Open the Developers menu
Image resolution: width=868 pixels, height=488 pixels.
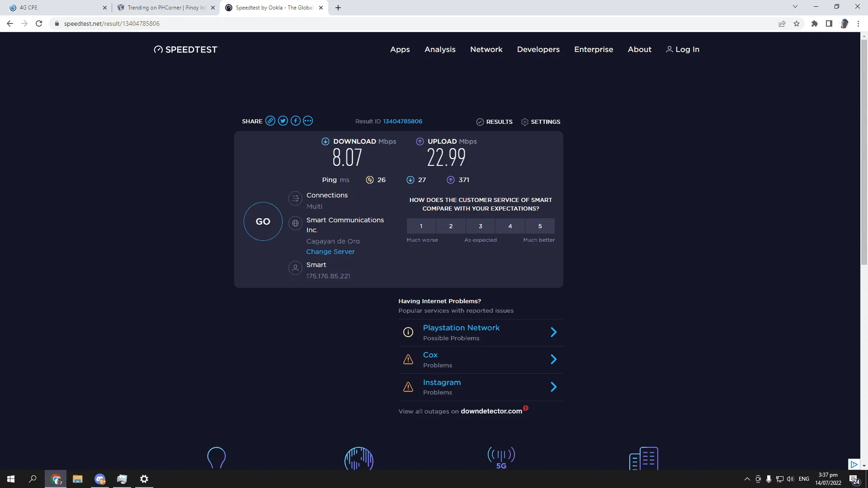(538, 49)
